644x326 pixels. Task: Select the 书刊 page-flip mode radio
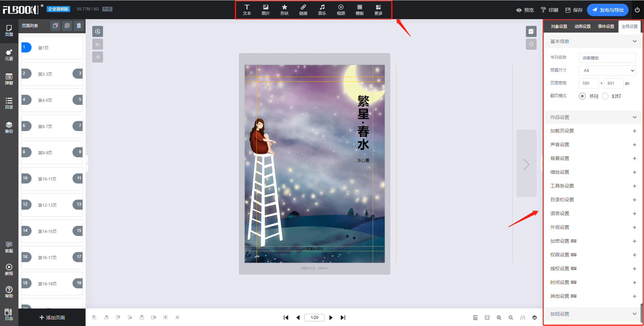coord(582,96)
